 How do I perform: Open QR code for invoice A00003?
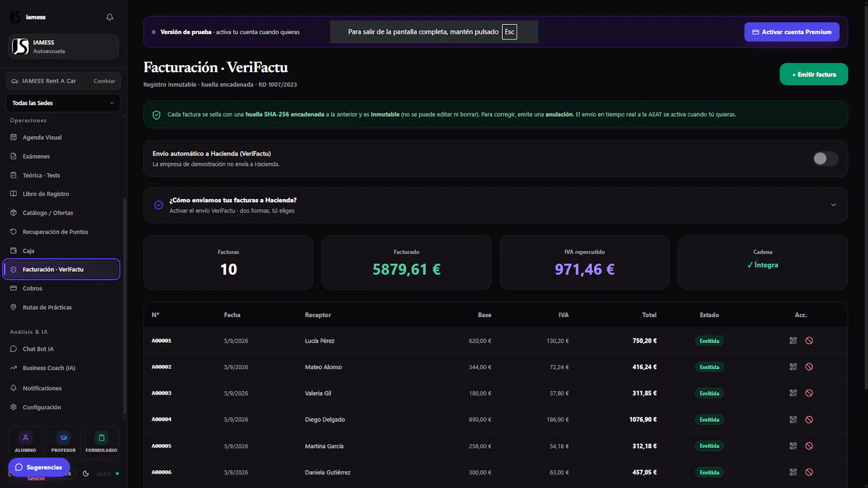click(793, 393)
